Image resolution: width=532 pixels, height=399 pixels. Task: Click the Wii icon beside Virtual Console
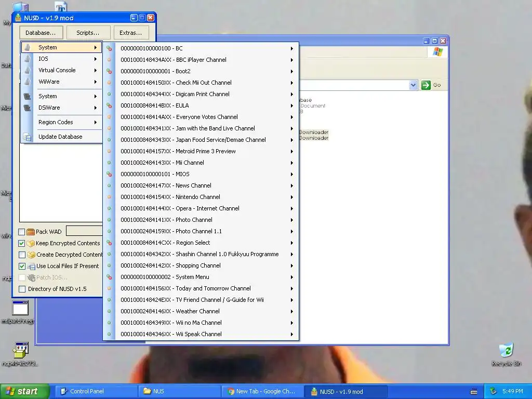28,70
